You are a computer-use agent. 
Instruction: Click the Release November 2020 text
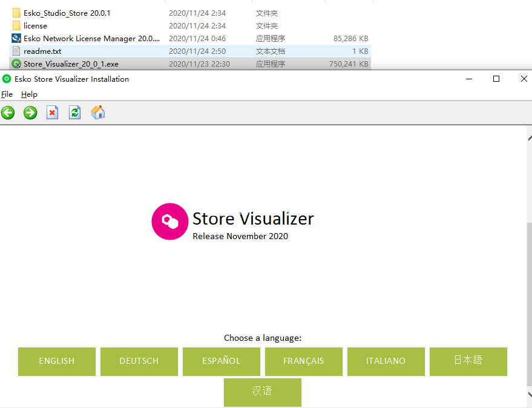coord(240,236)
